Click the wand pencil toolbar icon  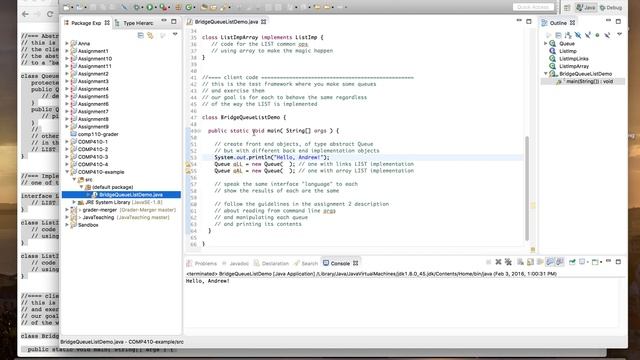tap(224, 7)
